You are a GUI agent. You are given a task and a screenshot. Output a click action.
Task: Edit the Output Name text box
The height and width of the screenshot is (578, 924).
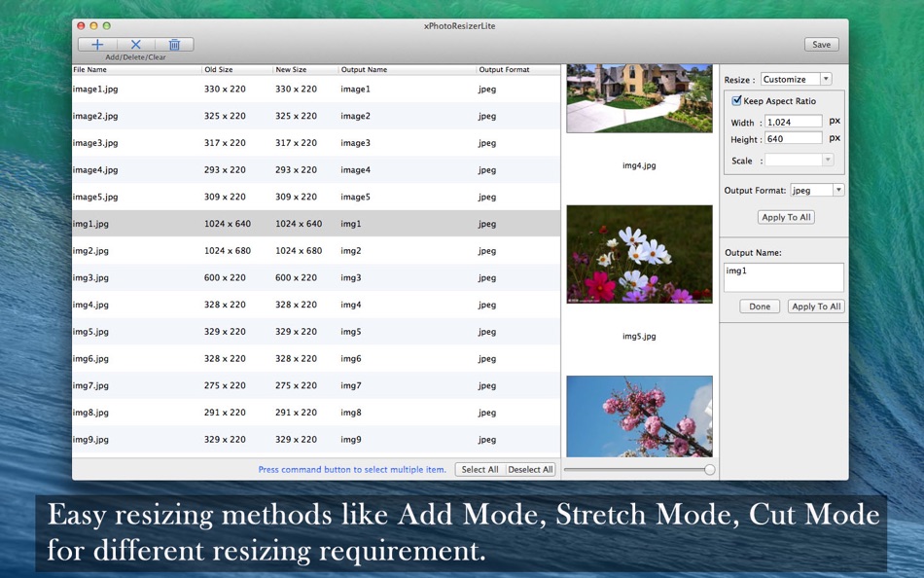(784, 277)
